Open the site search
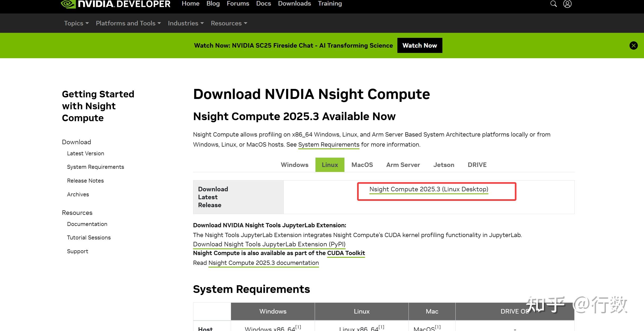Image resolution: width=644 pixels, height=331 pixels. tap(554, 4)
